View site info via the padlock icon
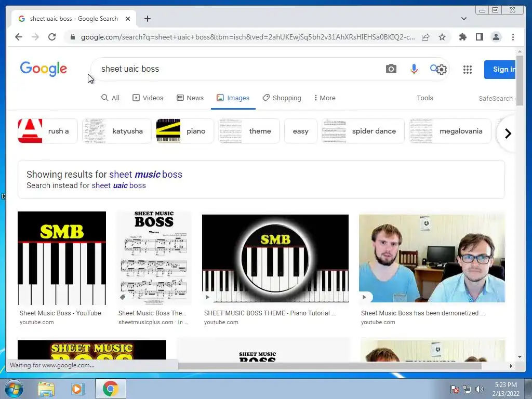The height and width of the screenshot is (399, 532). pyautogui.click(x=72, y=37)
